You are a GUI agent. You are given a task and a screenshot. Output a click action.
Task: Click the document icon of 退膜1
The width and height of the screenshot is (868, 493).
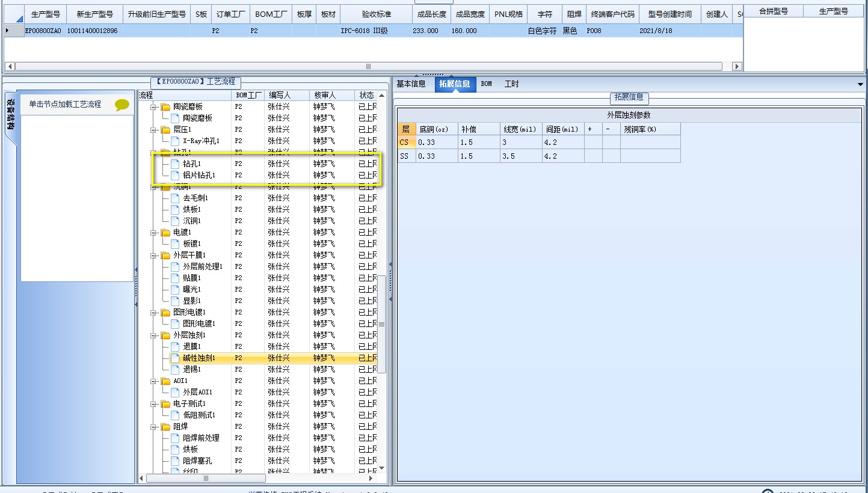point(175,346)
